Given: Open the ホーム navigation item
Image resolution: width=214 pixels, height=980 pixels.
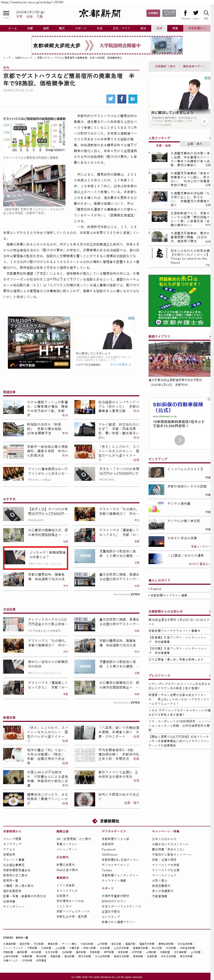Looking at the screenshot, I should pos(12,28).
